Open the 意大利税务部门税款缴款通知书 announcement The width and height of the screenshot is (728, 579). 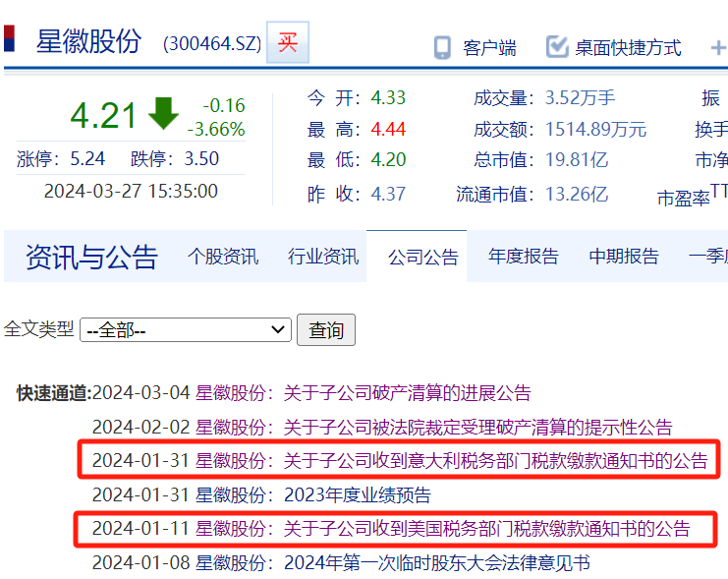[x=495, y=461]
